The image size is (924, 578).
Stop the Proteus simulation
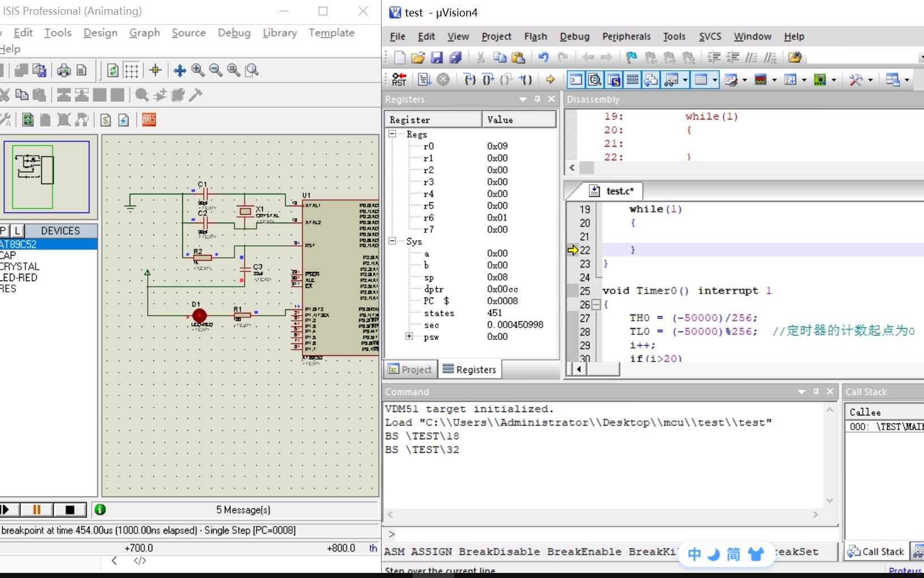[x=70, y=509]
